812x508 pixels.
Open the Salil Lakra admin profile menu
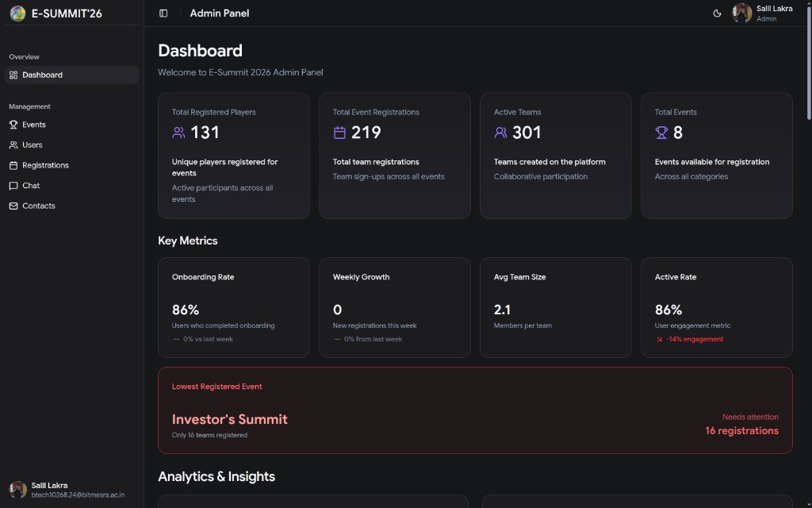click(762, 13)
